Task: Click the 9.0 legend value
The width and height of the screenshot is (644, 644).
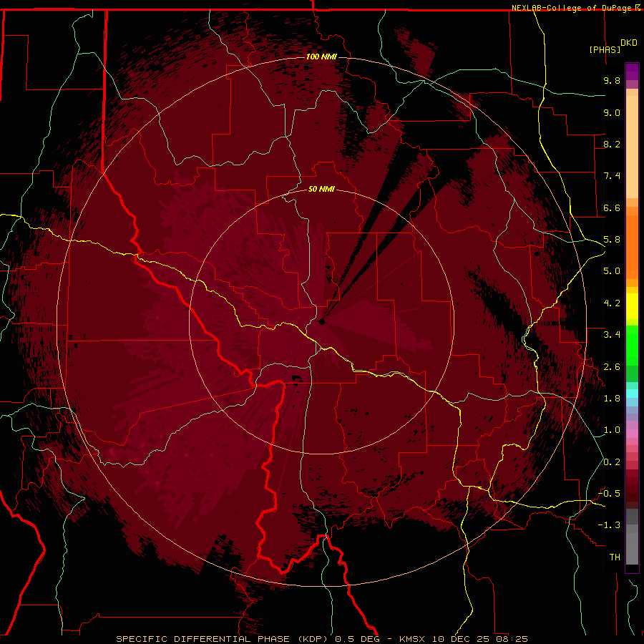Action: (x=612, y=112)
